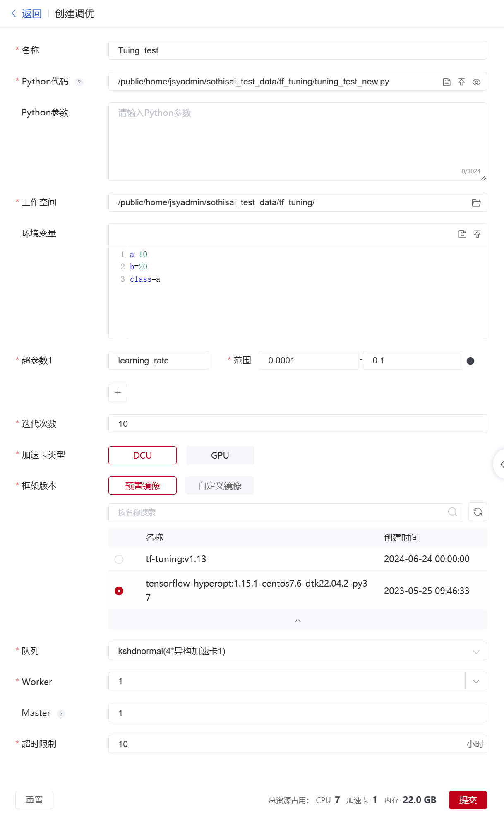This screenshot has height=815, width=504.
Task: Refresh the image list
Action: tap(478, 512)
